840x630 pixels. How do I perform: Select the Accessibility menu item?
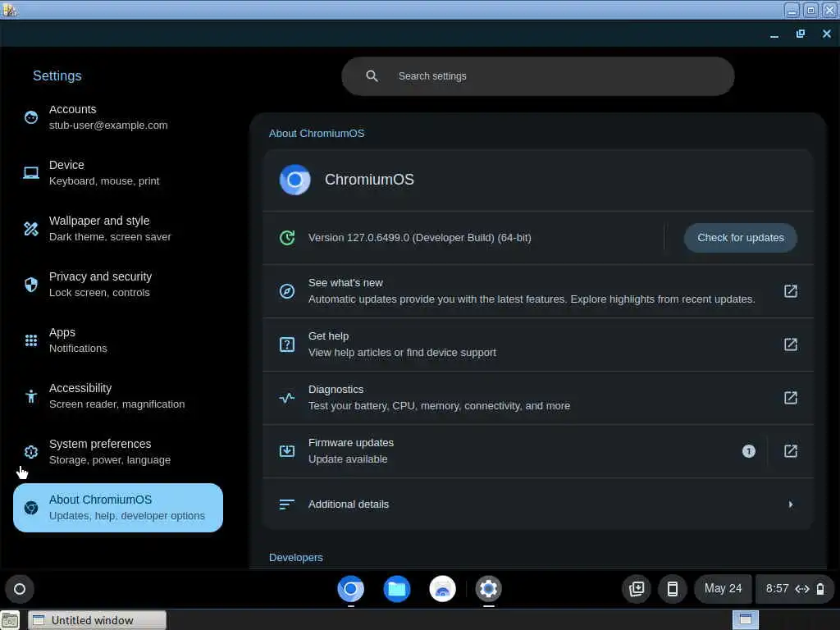tap(118, 396)
